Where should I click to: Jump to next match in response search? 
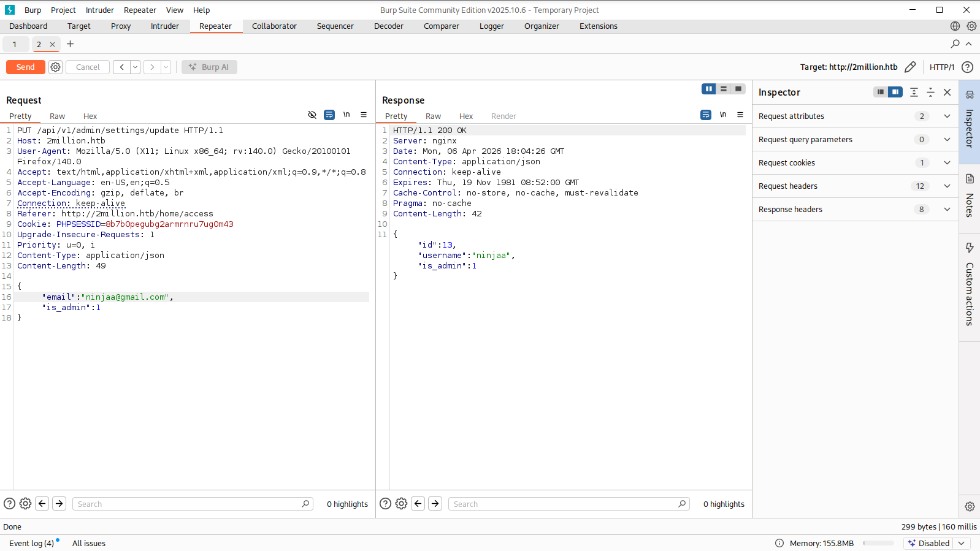click(x=435, y=504)
